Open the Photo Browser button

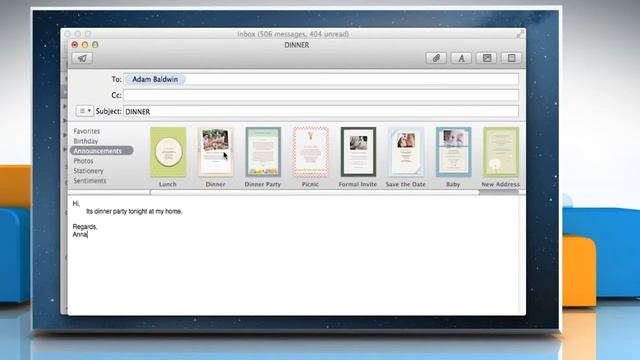coord(487,58)
